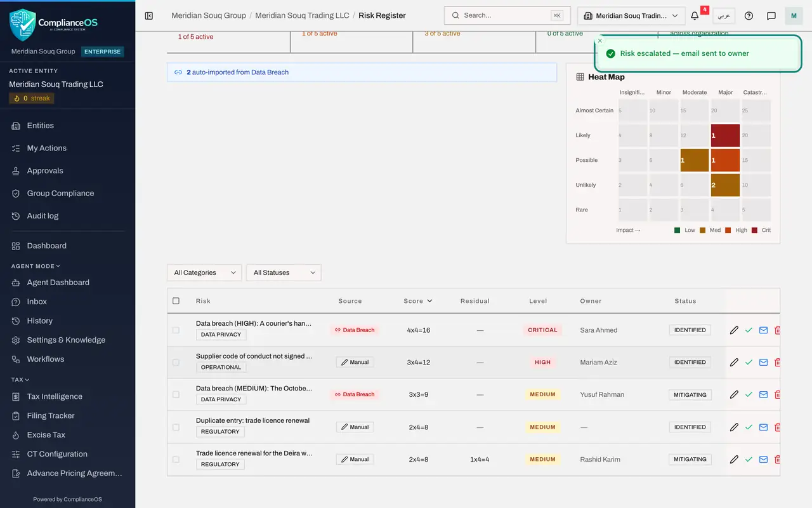The width and height of the screenshot is (812, 508).
Task: Click the check icon on Duplicate entry row
Action: (x=749, y=427)
